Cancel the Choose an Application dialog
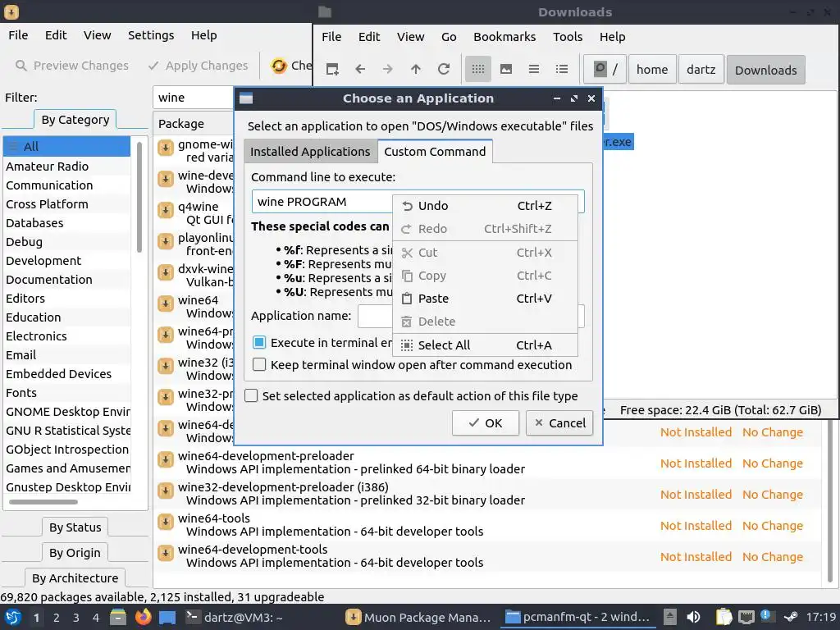 pos(559,422)
